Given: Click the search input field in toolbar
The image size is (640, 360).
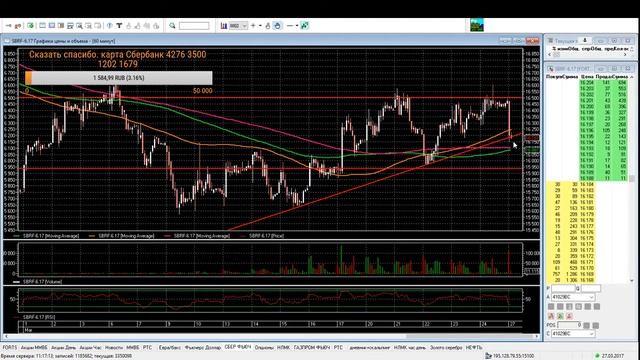Looking at the screenshot, I should coord(194,26).
